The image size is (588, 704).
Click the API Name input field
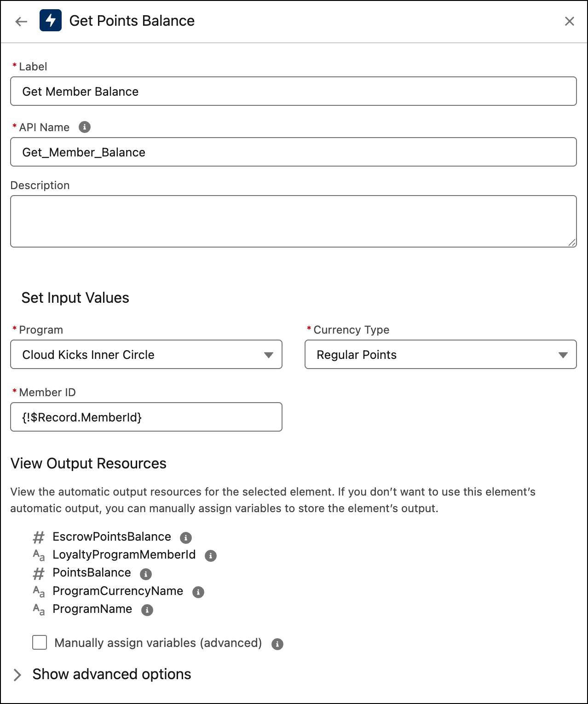[293, 152]
